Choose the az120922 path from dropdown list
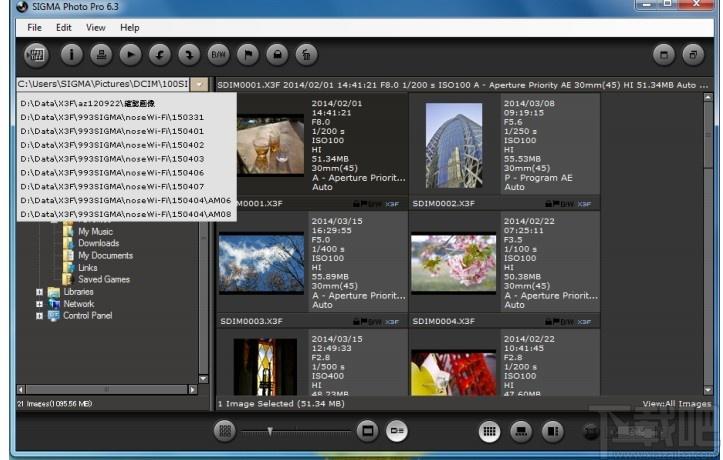 (x=127, y=103)
